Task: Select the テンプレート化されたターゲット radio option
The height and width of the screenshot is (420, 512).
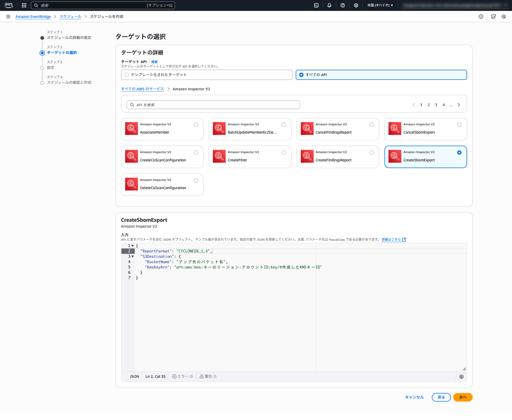Action: (x=127, y=75)
